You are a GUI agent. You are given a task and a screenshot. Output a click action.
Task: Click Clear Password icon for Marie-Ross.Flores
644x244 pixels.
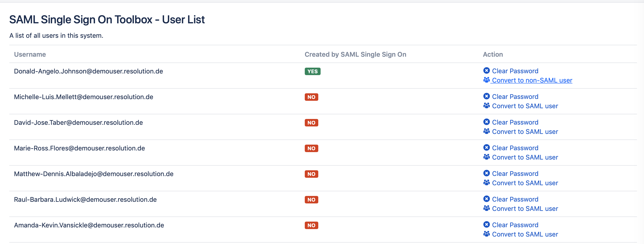[486, 148]
